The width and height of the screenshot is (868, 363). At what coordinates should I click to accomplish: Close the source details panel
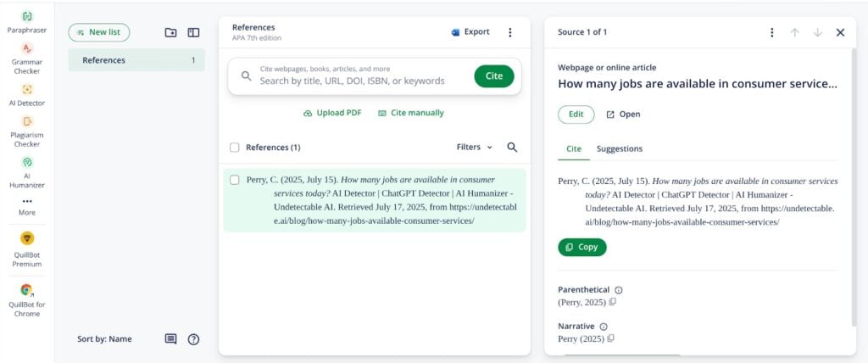click(840, 32)
